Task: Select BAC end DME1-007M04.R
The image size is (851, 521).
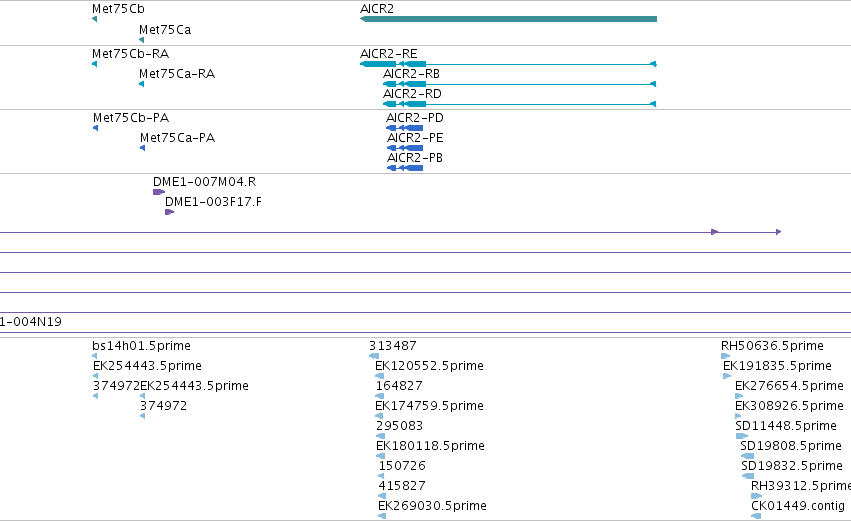Action: pyautogui.click(x=205, y=182)
